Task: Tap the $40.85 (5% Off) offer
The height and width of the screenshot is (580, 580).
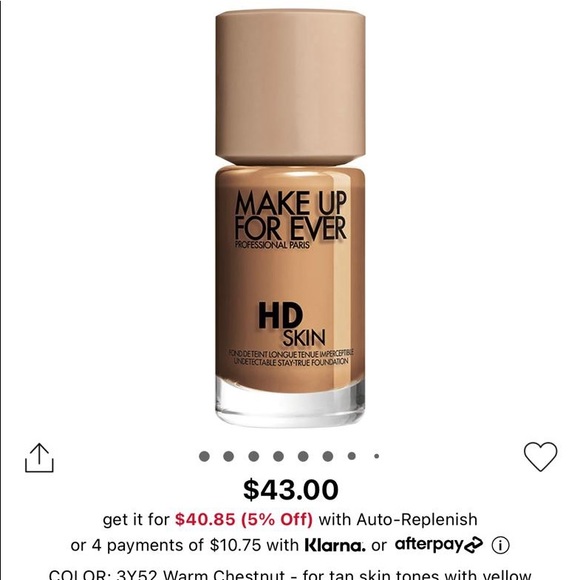Action: 244,519
